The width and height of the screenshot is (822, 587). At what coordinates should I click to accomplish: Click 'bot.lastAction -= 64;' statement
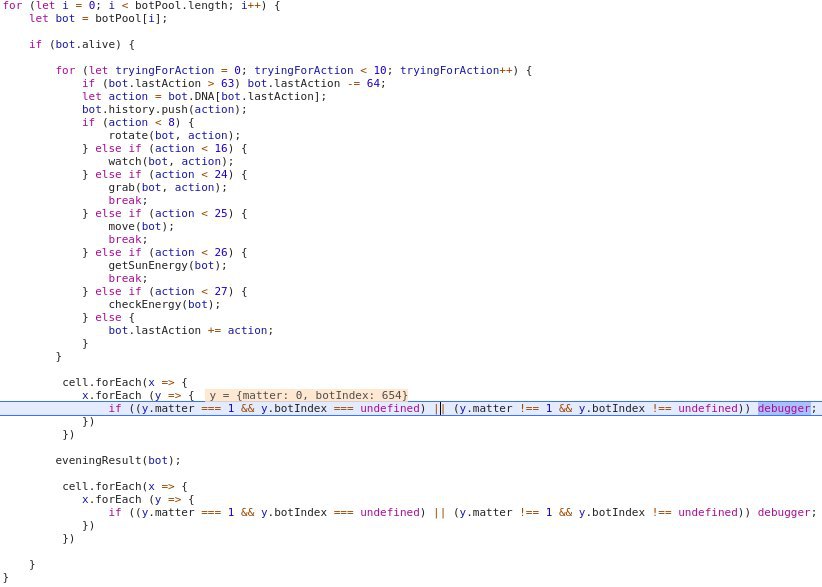317,83
